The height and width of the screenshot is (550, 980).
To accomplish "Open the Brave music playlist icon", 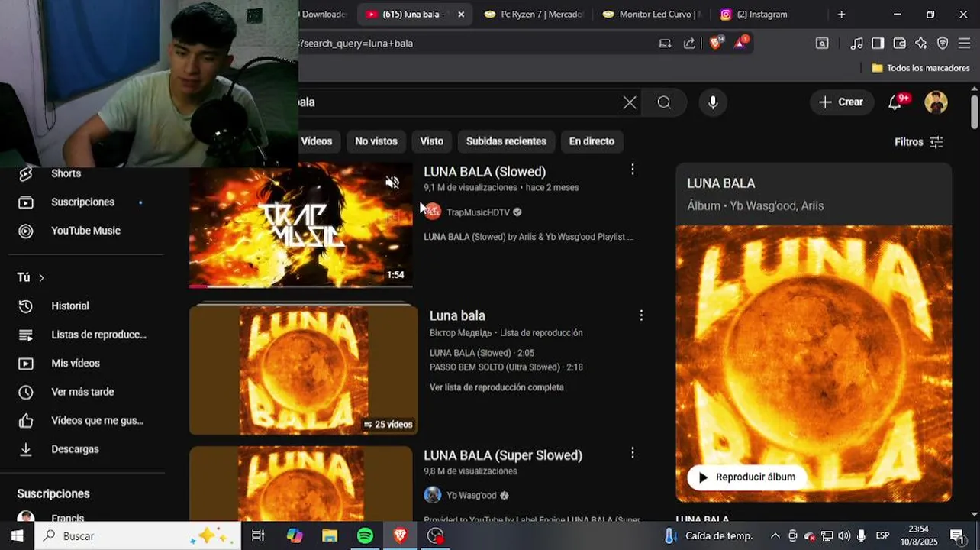I will pos(857,44).
